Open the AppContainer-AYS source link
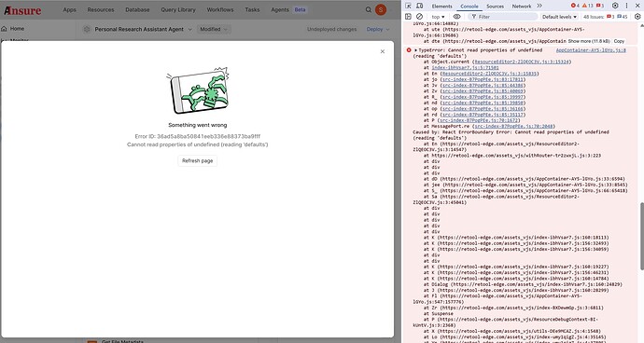 (591, 50)
